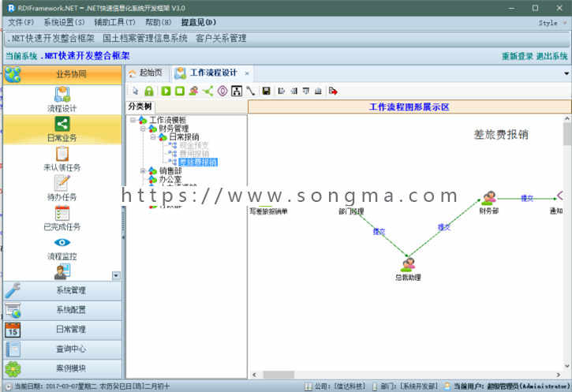This screenshot has width=572, height=392.
Task: Open 待办任务 in the sidebar
Action: [x=62, y=189]
